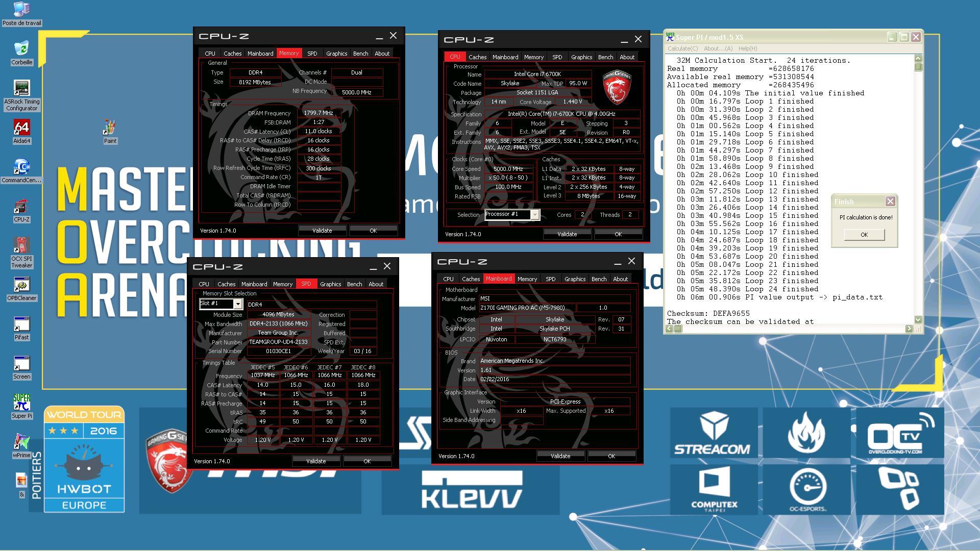Confirm PI calculation done with OK

864,235
